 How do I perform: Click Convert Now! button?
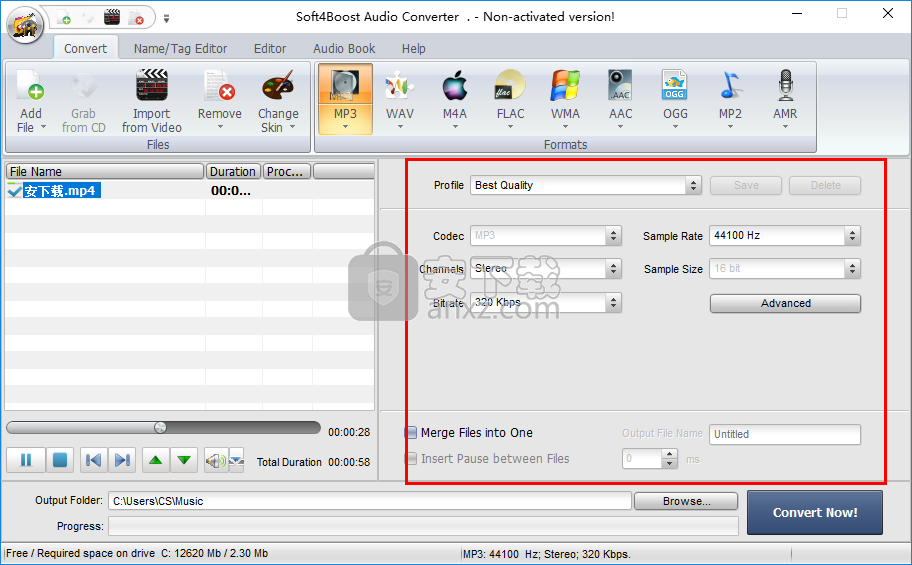click(x=815, y=512)
